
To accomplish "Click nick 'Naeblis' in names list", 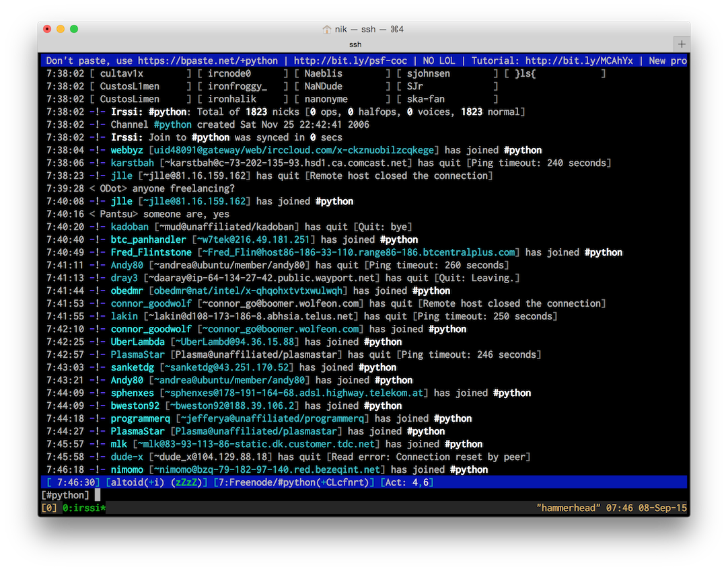I will [323, 73].
